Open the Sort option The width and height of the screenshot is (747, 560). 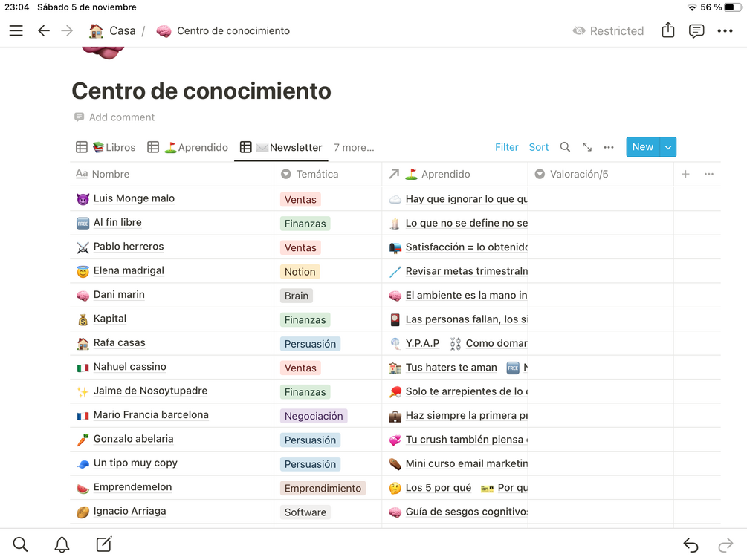539,147
